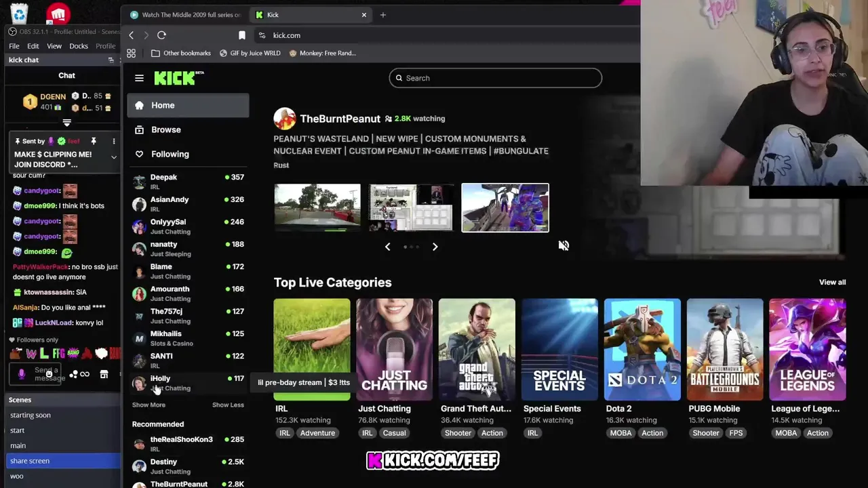Open OnlyyySal's stream in sidebar
The image size is (868, 488).
(188, 226)
